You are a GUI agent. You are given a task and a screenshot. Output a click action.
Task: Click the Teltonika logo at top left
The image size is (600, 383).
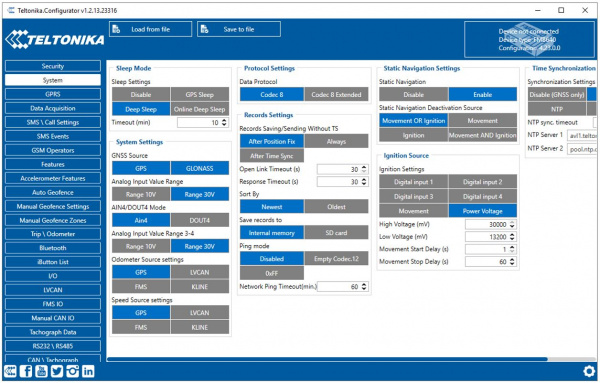[x=54, y=39]
